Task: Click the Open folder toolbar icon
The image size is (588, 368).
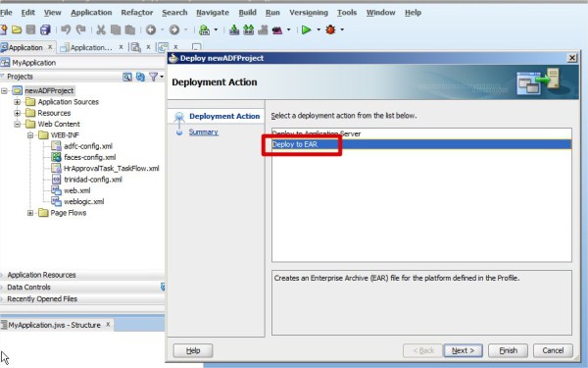Action: pos(17,29)
